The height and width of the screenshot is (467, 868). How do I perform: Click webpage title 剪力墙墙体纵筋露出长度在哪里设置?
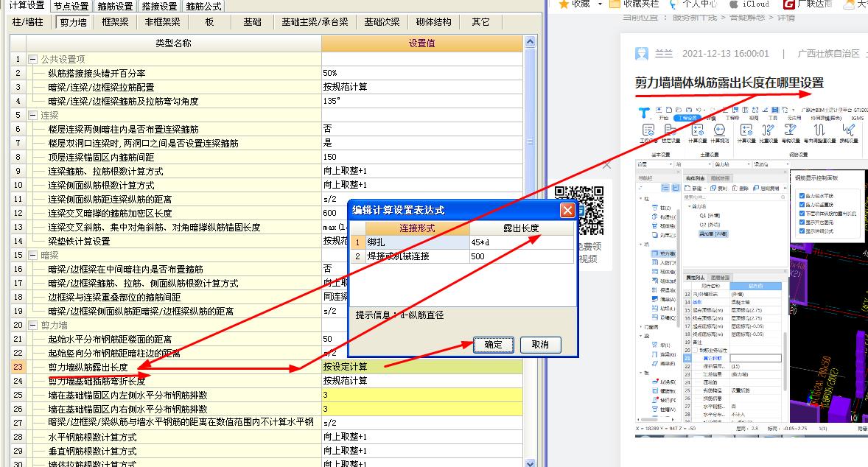pyautogui.click(x=729, y=83)
